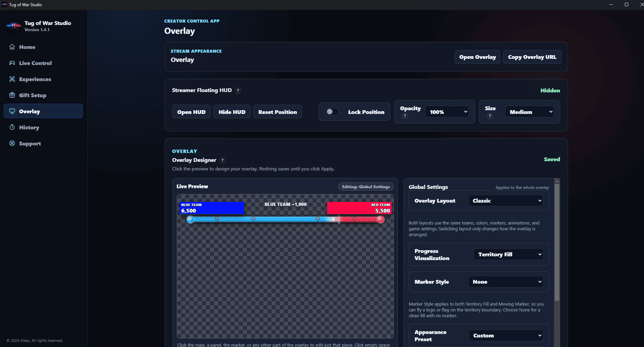Open Progress Visualization Territory Fill dropdown
The height and width of the screenshot is (347, 644).
click(x=509, y=254)
